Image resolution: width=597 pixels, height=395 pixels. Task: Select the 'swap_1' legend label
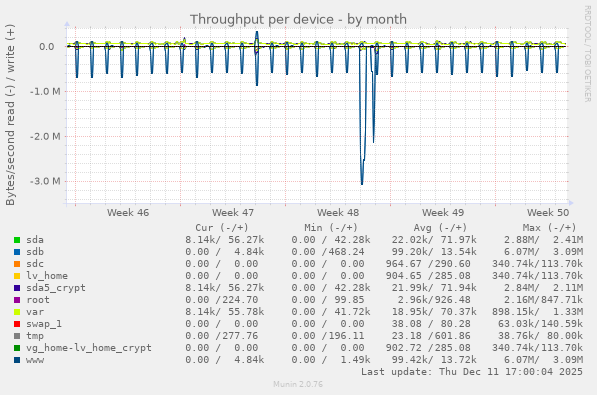[x=44, y=324]
